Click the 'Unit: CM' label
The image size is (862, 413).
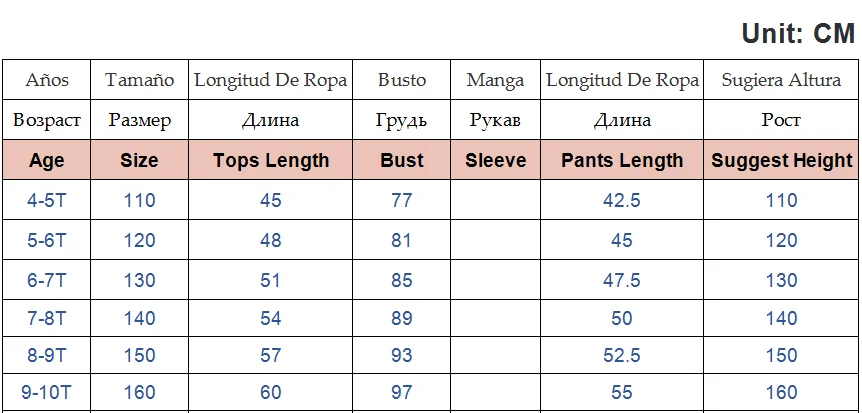[797, 33]
